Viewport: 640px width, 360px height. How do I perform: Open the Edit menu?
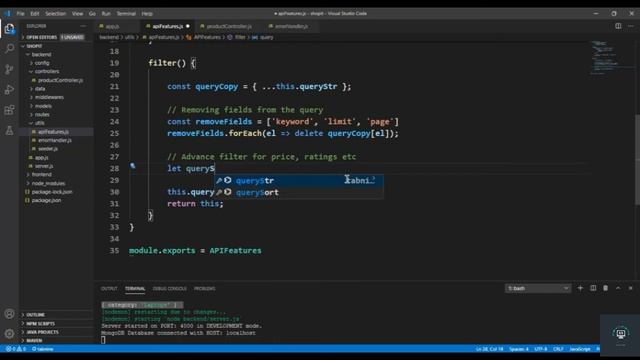point(35,13)
